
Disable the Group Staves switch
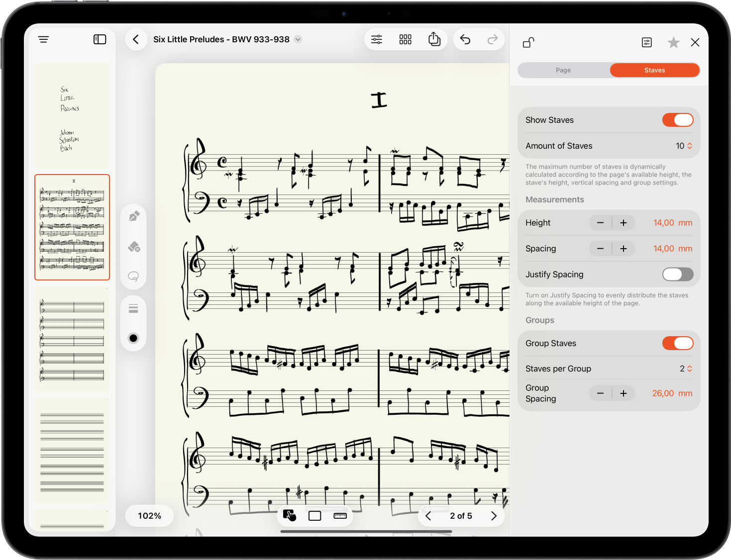(678, 343)
